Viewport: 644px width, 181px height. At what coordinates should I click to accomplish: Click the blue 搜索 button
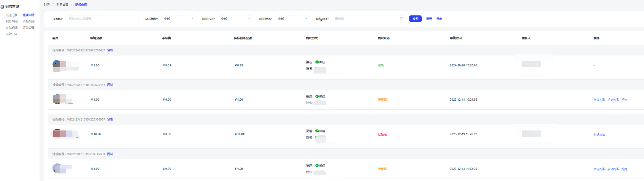[415, 19]
